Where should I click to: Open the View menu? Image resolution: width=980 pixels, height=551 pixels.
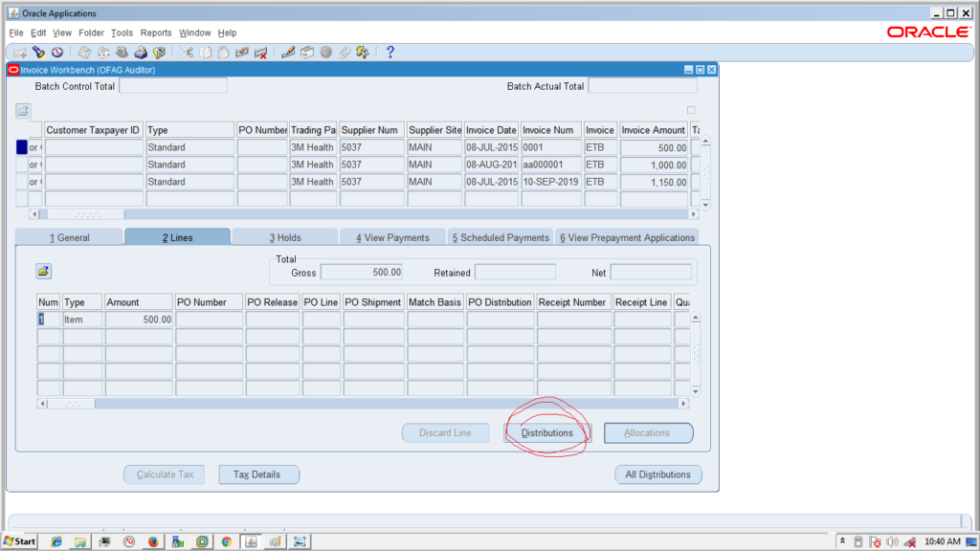pyautogui.click(x=62, y=33)
